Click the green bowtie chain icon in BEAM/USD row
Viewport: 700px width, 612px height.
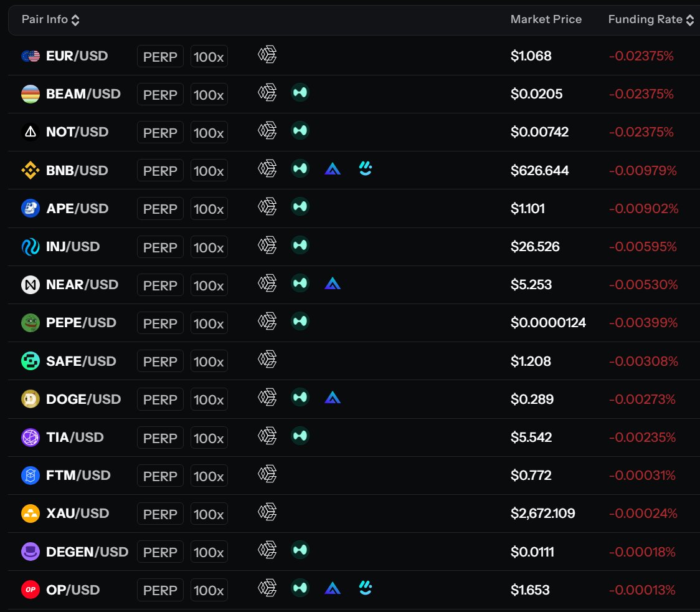300,92
